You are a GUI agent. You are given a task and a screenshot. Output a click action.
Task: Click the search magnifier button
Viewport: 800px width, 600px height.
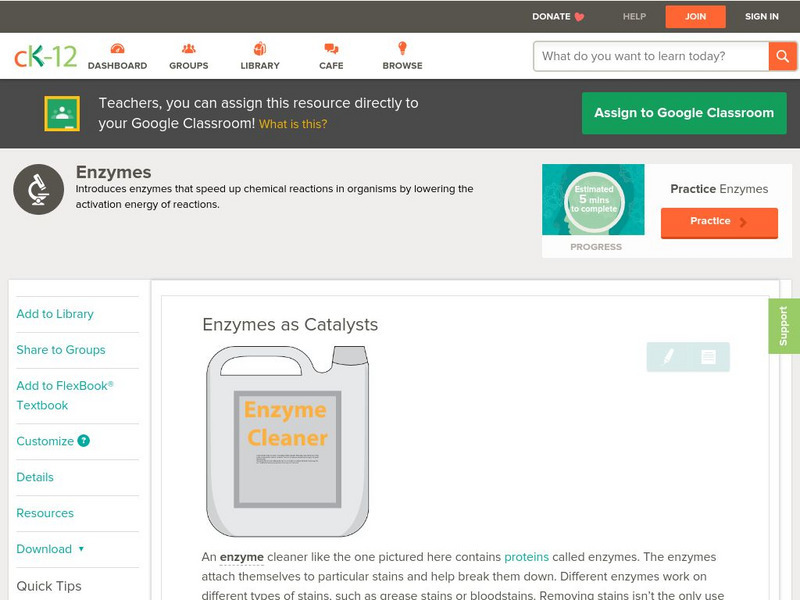783,56
